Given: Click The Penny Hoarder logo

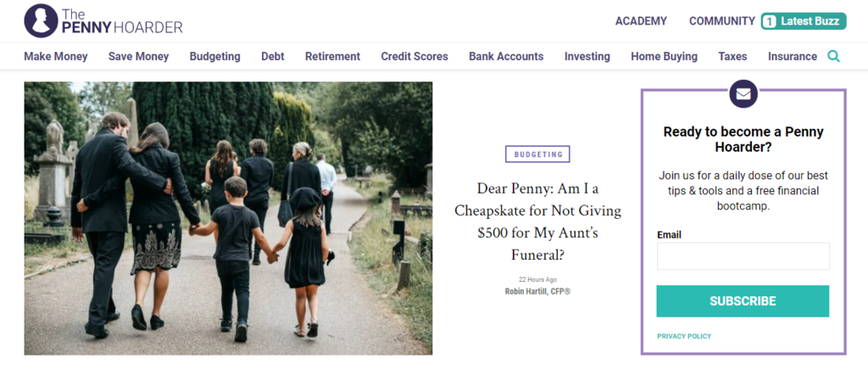Looking at the screenshot, I should (103, 21).
